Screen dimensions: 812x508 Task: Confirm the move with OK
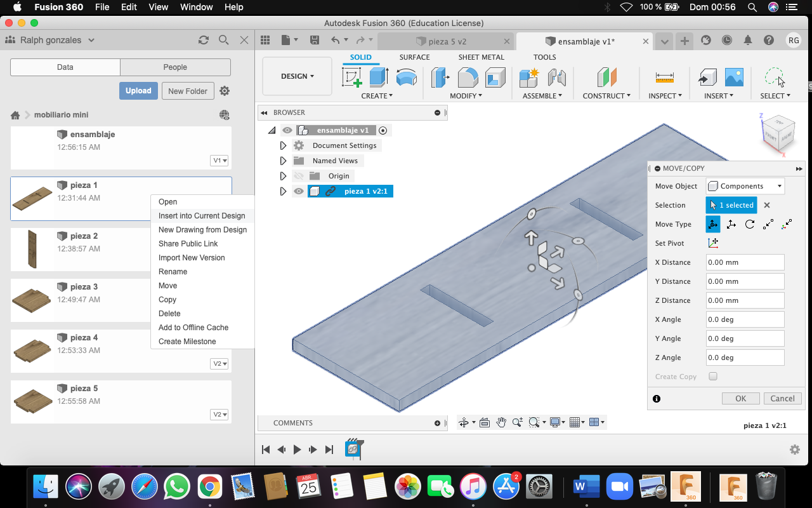[741, 399]
